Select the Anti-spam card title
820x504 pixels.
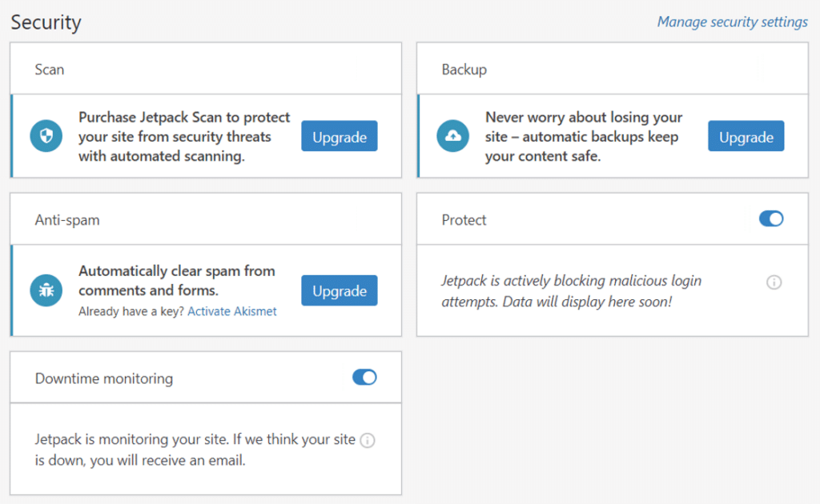(x=67, y=220)
